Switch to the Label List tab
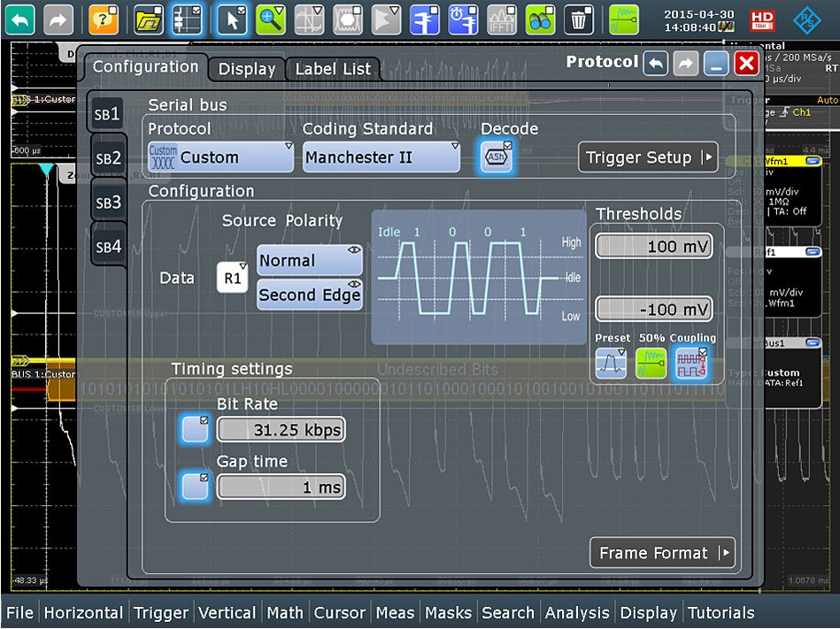 (x=333, y=69)
